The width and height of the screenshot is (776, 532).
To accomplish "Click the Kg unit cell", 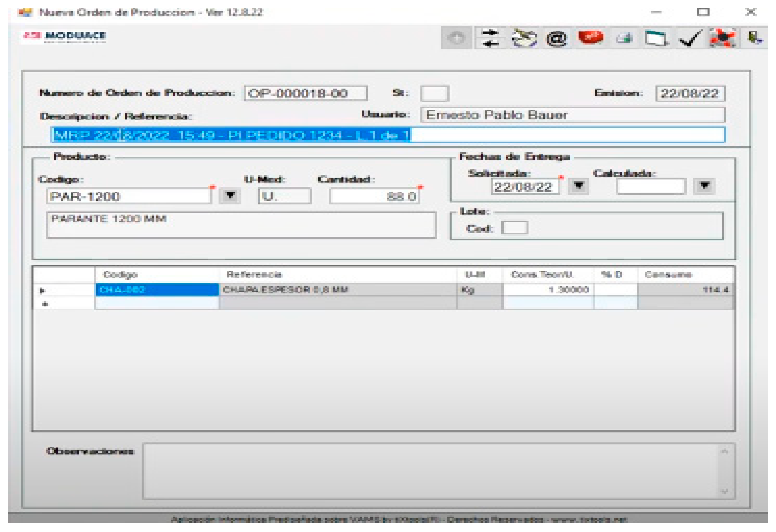I will pyautogui.click(x=479, y=290).
